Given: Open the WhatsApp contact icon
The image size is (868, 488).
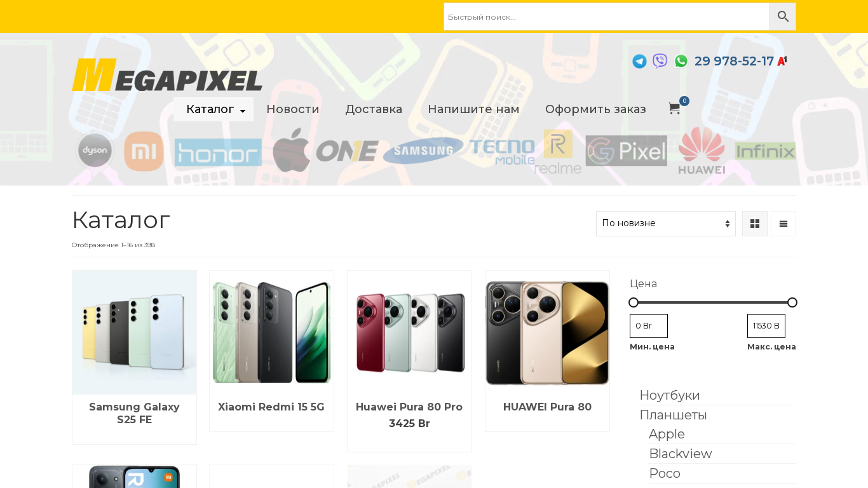Looking at the screenshot, I should coord(681,61).
